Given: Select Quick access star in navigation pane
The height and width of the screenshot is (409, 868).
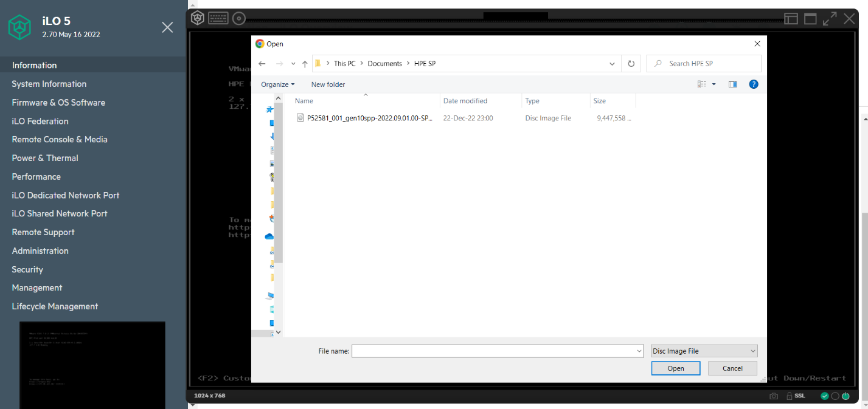Looking at the screenshot, I should 269,109.
